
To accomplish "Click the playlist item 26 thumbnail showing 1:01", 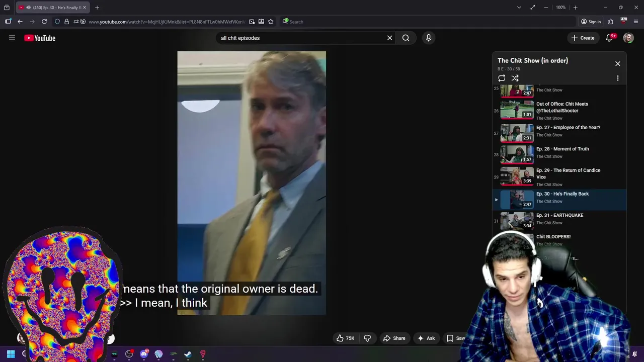I will [517, 110].
